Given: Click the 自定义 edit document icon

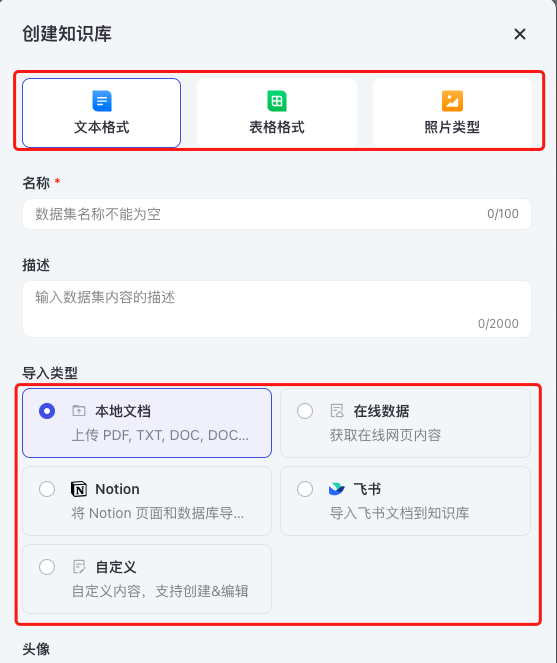Looking at the screenshot, I should coord(79,567).
